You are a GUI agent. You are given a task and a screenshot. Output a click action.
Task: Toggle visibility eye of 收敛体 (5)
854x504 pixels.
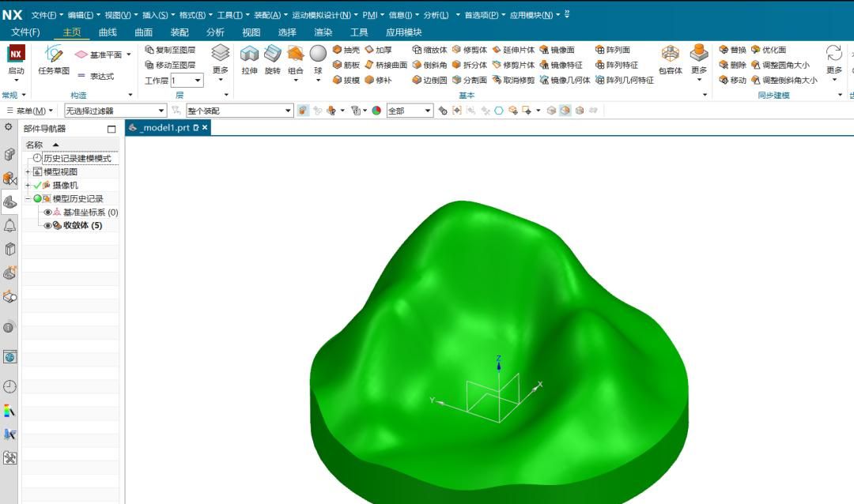pyautogui.click(x=48, y=225)
